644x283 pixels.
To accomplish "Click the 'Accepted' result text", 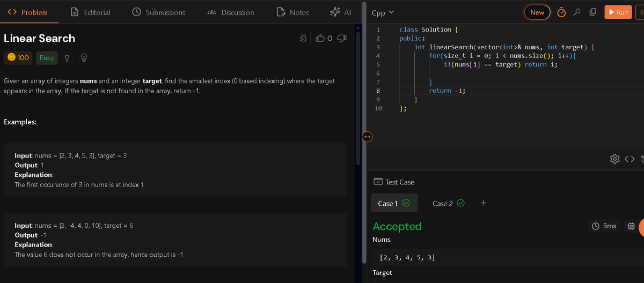I will [x=397, y=226].
